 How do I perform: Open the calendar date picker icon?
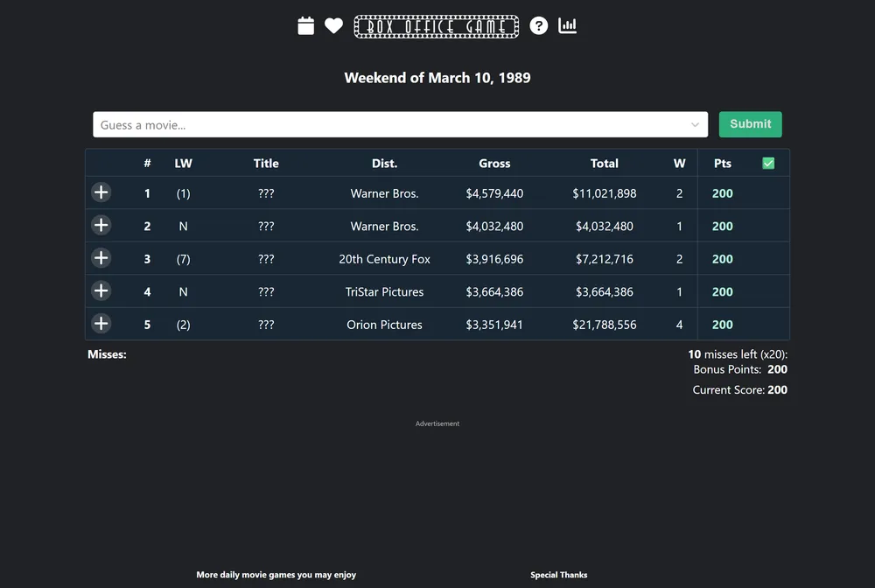click(305, 25)
